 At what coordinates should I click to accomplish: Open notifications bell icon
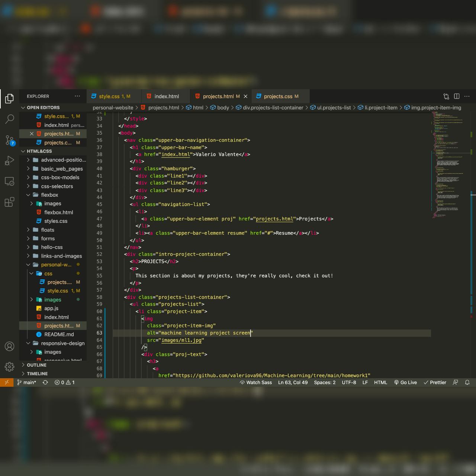pyautogui.click(x=467, y=382)
